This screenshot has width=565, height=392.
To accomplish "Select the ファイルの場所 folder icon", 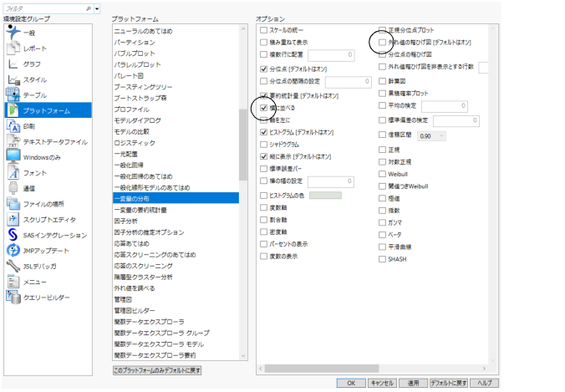I will pyautogui.click(x=13, y=204).
